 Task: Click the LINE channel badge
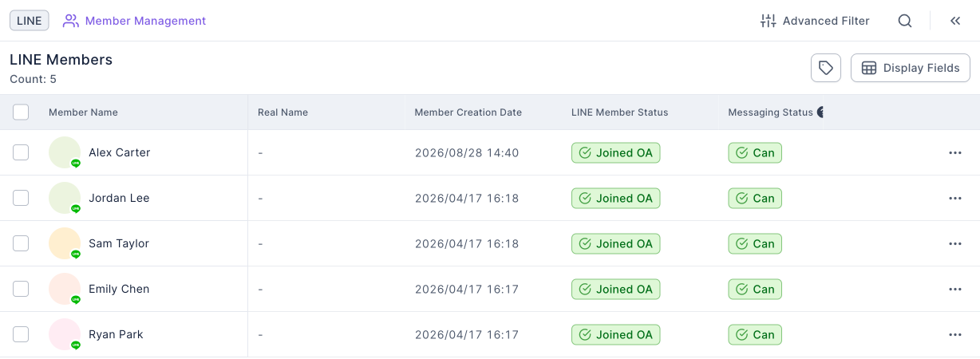coord(30,21)
